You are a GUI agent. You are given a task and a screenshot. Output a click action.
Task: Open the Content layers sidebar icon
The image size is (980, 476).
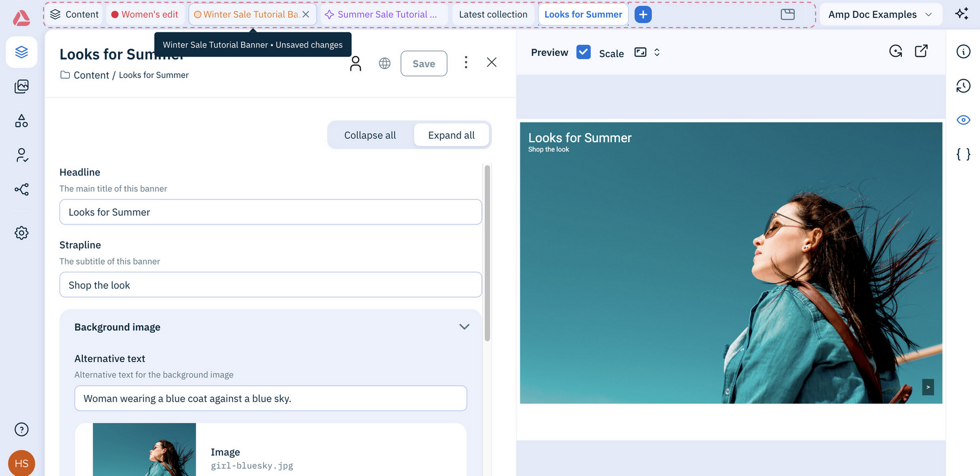21,52
